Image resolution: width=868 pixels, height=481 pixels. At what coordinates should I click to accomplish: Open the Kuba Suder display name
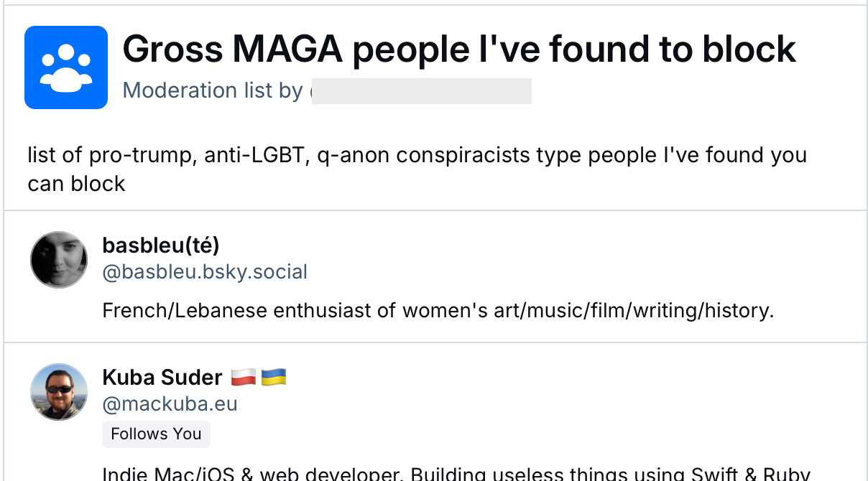(x=162, y=377)
